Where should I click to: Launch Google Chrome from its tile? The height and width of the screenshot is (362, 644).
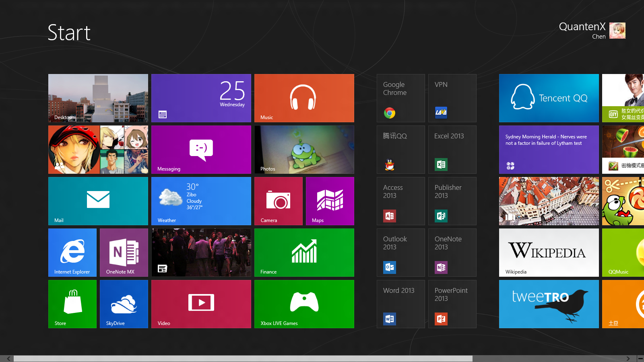pyautogui.click(x=401, y=98)
